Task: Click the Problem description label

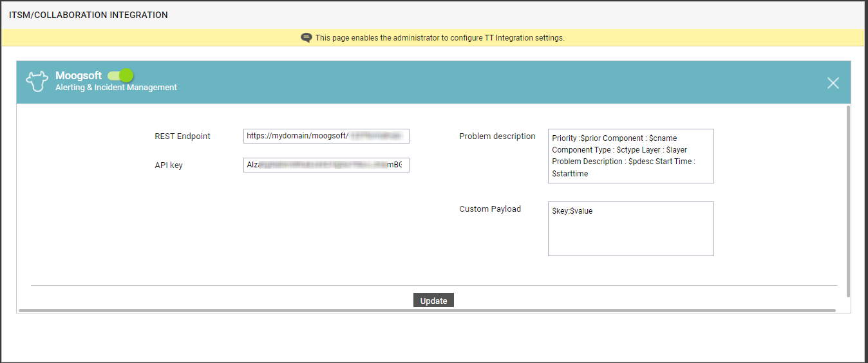Action: (497, 136)
